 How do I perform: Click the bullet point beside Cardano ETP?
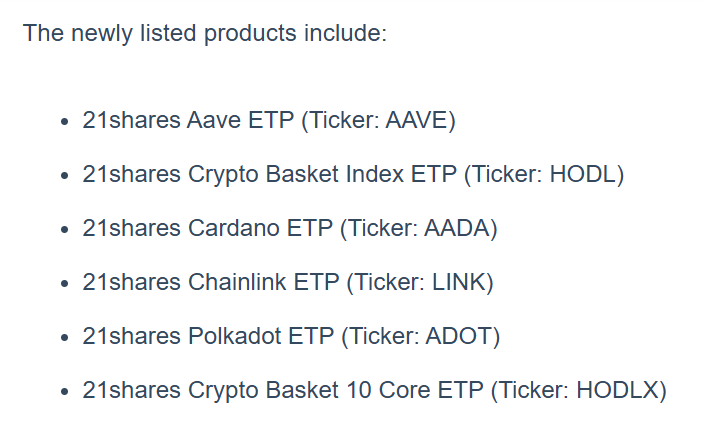65,230
